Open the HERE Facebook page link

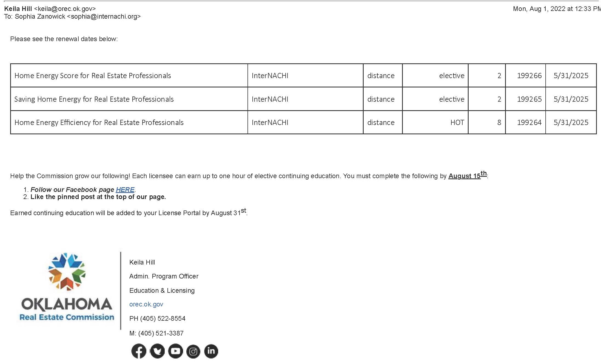pos(125,190)
